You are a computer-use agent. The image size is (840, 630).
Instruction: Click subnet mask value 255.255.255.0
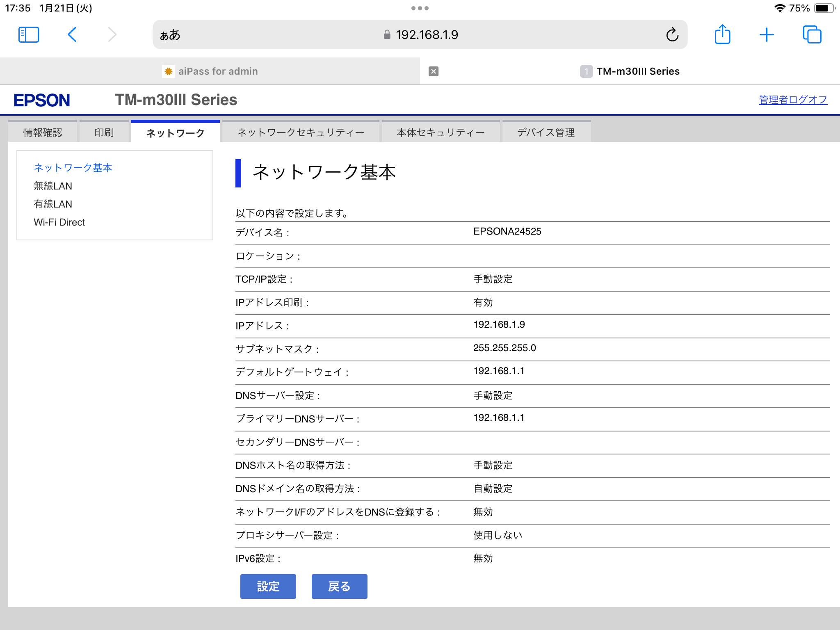[x=504, y=348]
